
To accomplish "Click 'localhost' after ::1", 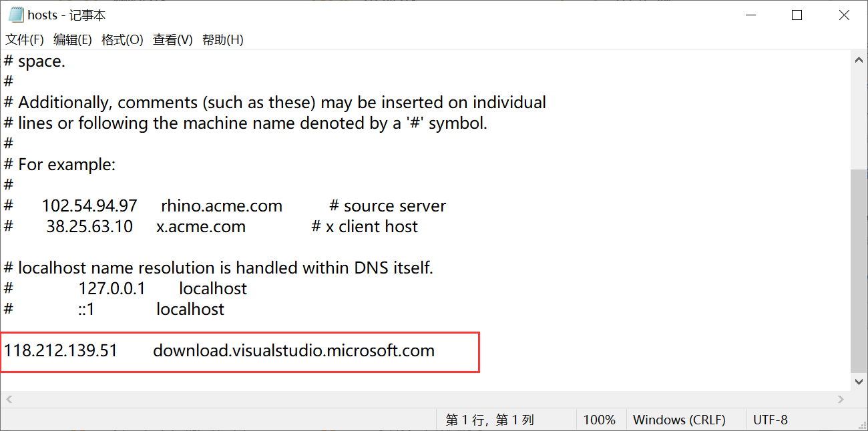I will click(190, 309).
